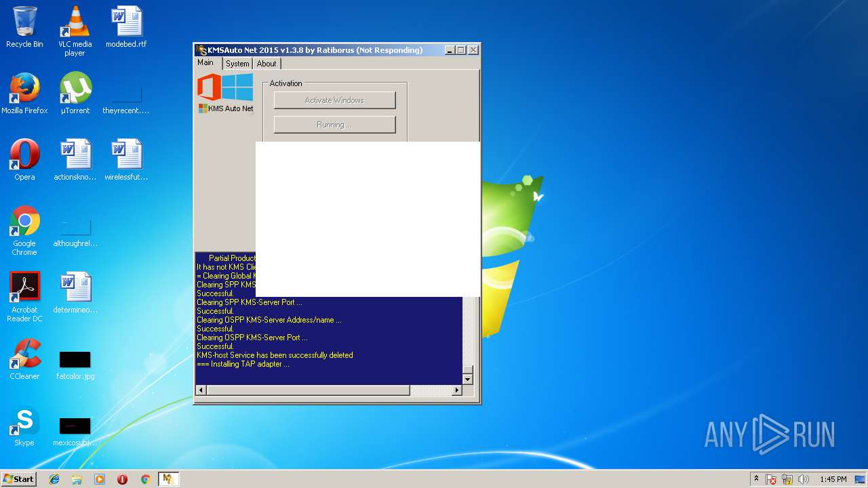The height and width of the screenshot is (488, 868).
Task: Select the mexicosubj... desktop file
Action: (x=75, y=431)
